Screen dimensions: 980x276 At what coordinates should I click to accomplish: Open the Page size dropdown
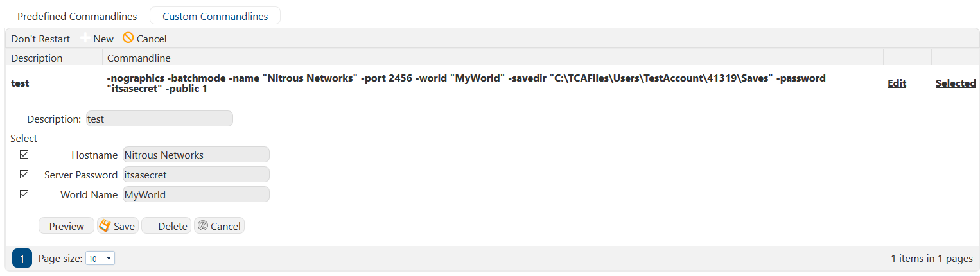100,259
